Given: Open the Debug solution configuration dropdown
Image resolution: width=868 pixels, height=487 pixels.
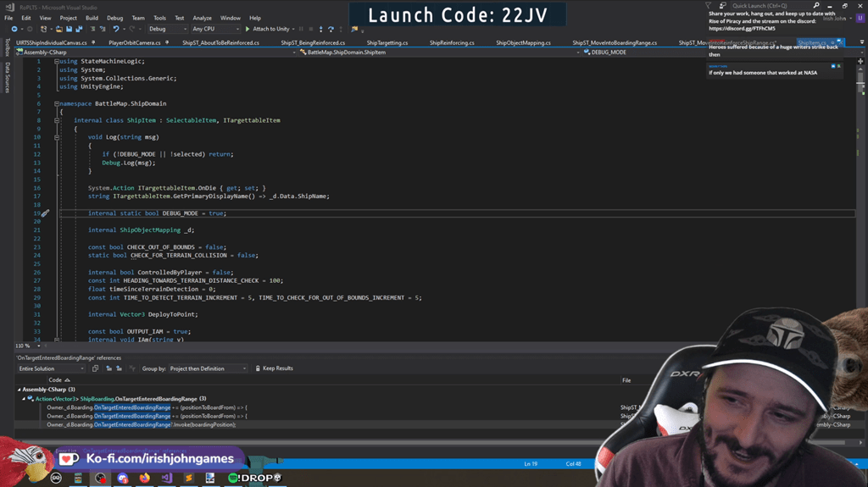Looking at the screenshot, I should pyautogui.click(x=167, y=29).
